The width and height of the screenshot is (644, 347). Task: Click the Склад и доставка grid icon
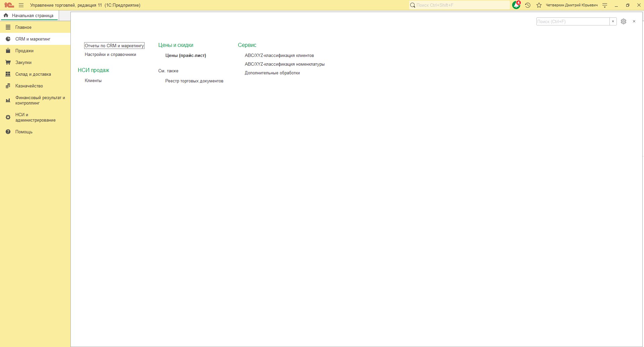[x=8, y=74]
